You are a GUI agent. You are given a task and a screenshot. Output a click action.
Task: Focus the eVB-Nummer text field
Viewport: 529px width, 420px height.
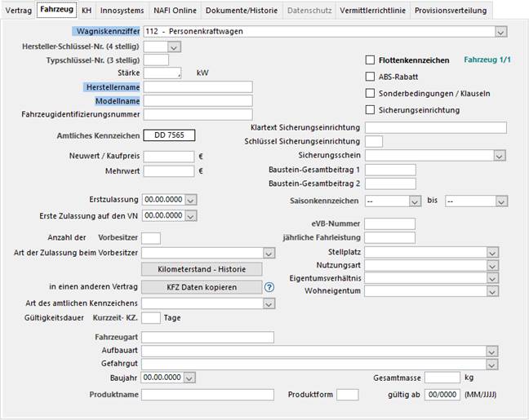(x=389, y=224)
